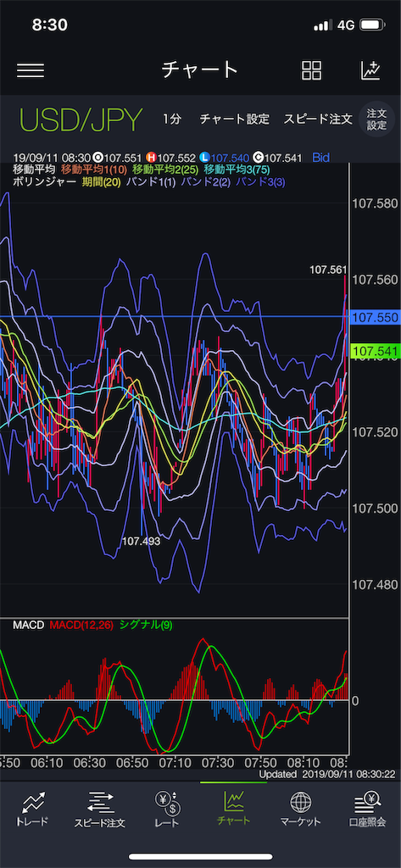Image resolution: width=401 pixels, height=868 pixels.
Task: Open the multi-chart grid layout icon
Action: 311,70
